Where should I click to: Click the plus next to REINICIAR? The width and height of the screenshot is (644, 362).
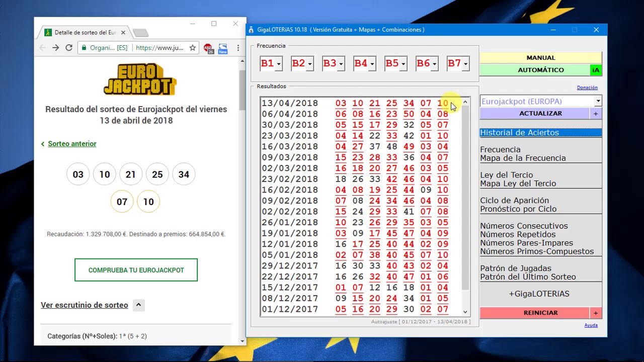point(596,313)
